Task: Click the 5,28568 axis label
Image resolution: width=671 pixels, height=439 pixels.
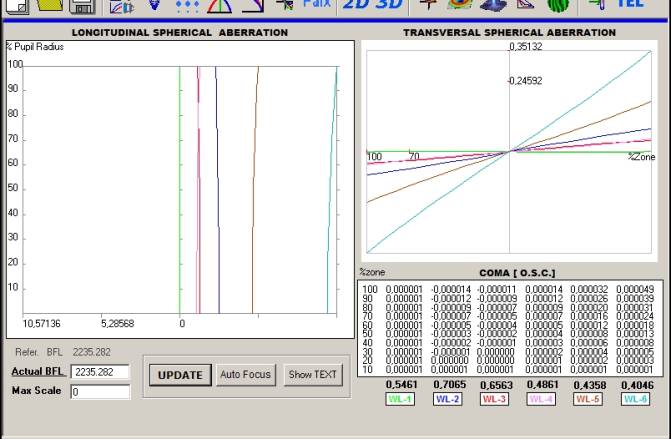Action: click(118, 323)
